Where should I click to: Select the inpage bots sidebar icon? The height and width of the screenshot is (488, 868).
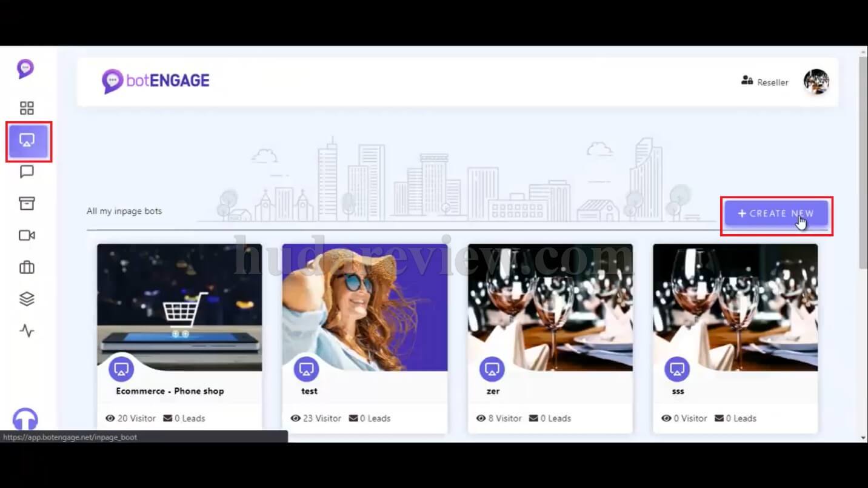coord(28,141)
